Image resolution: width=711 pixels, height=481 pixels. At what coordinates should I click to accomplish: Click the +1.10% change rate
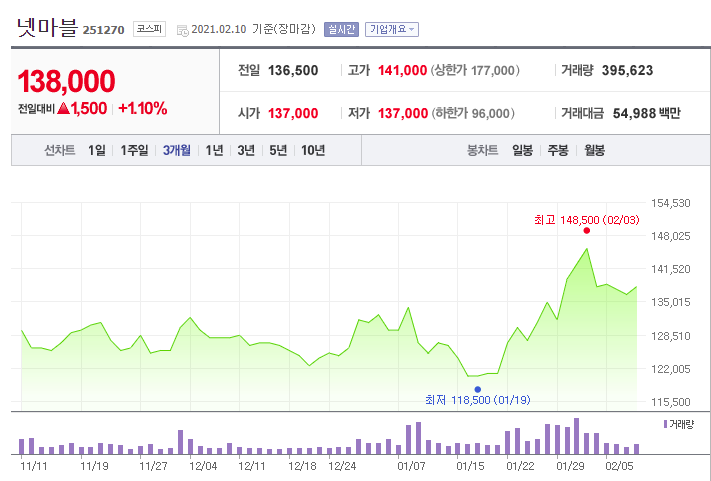(x=142, y=109)
